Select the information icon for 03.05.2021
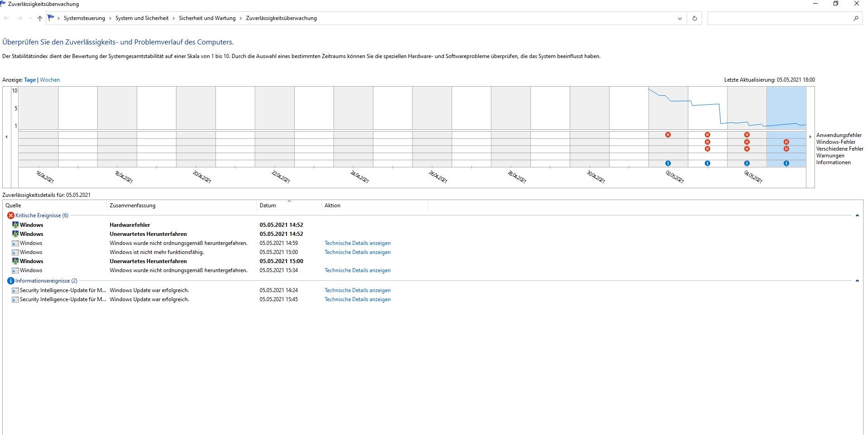The width and height of the screenshot is (868, 435). (708, 163)
